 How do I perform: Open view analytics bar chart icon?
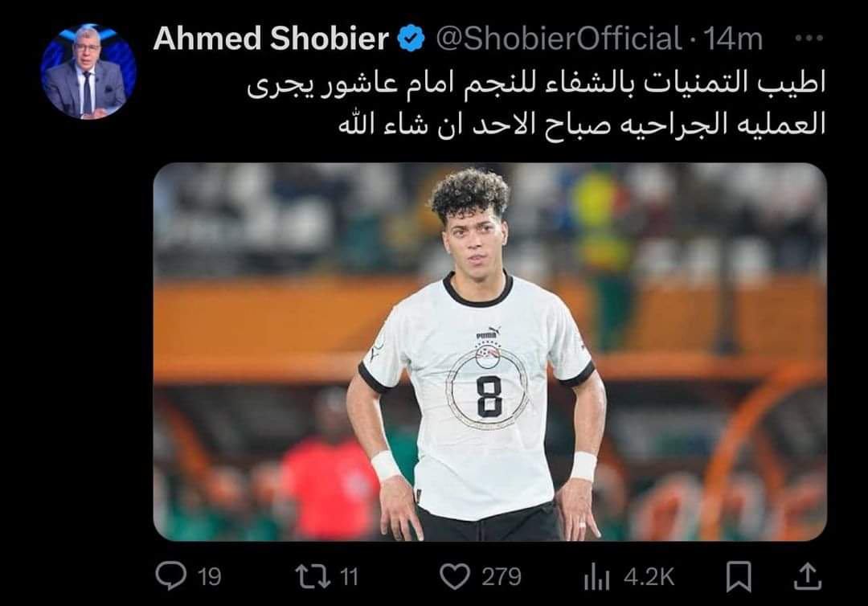[596, 577]
